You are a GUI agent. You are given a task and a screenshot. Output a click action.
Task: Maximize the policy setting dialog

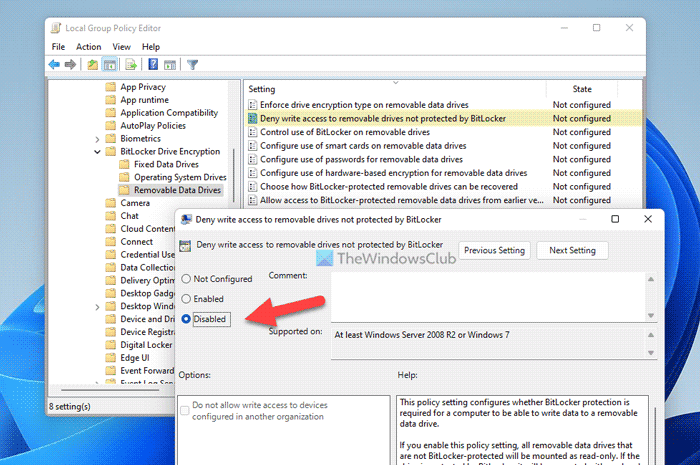(615, 219)
